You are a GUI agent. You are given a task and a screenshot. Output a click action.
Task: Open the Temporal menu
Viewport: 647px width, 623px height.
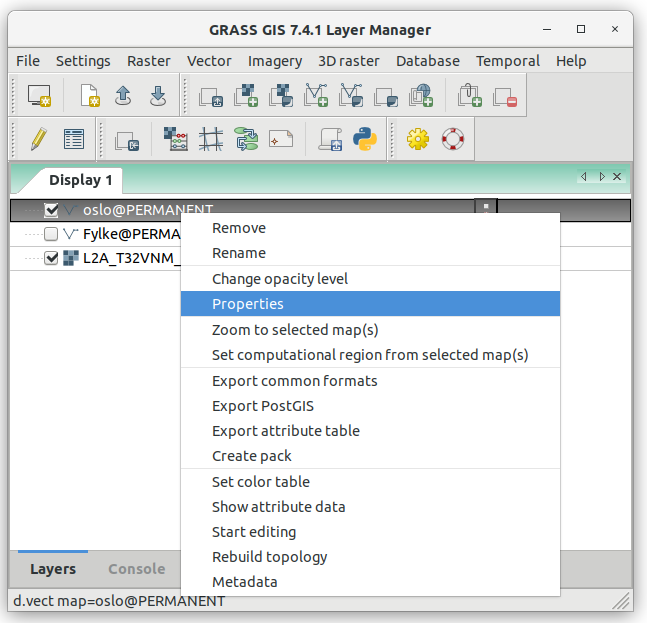click(508, 61)
